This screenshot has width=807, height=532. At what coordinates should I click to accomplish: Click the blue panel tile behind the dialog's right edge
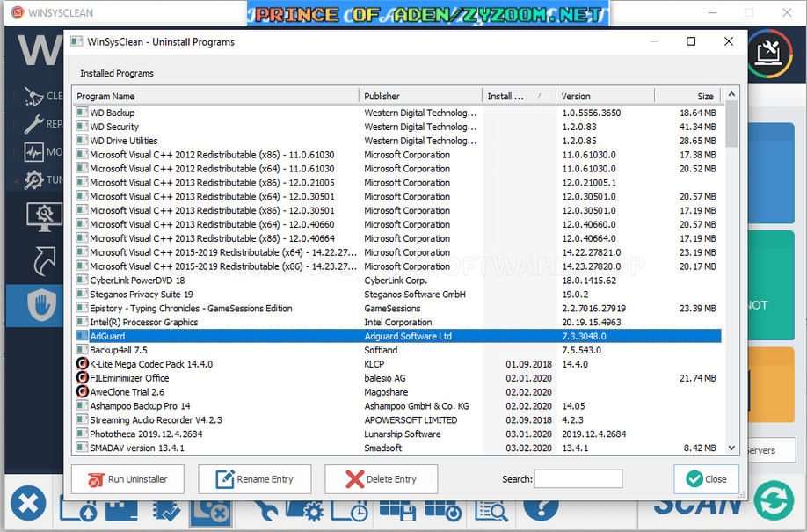pyautogui.click(x=771, y=172)
